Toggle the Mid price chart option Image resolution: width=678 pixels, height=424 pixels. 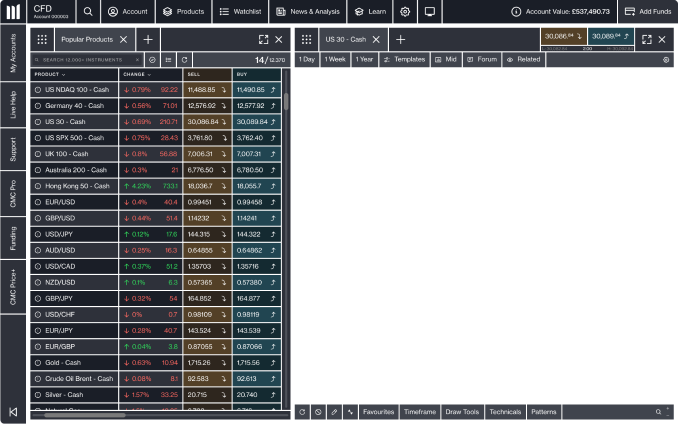tap(446, 60)
